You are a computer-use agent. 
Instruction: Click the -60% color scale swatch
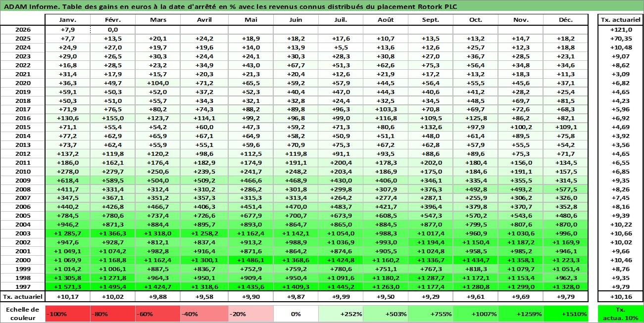click(157, 314)
